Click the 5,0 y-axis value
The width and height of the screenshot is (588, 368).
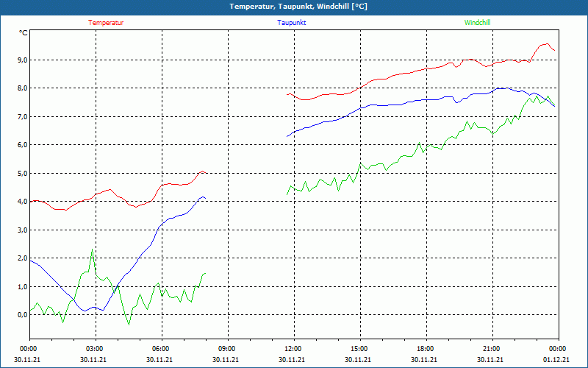24,174
